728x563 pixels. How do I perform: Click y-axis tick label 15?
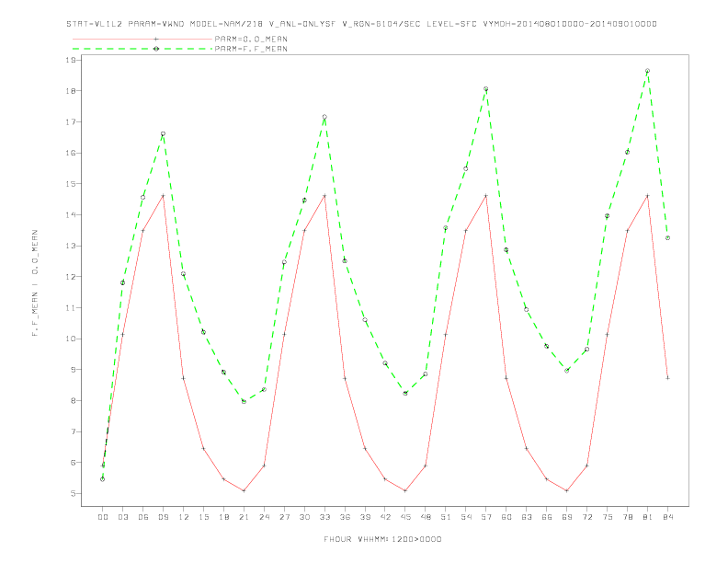(71, 184)
